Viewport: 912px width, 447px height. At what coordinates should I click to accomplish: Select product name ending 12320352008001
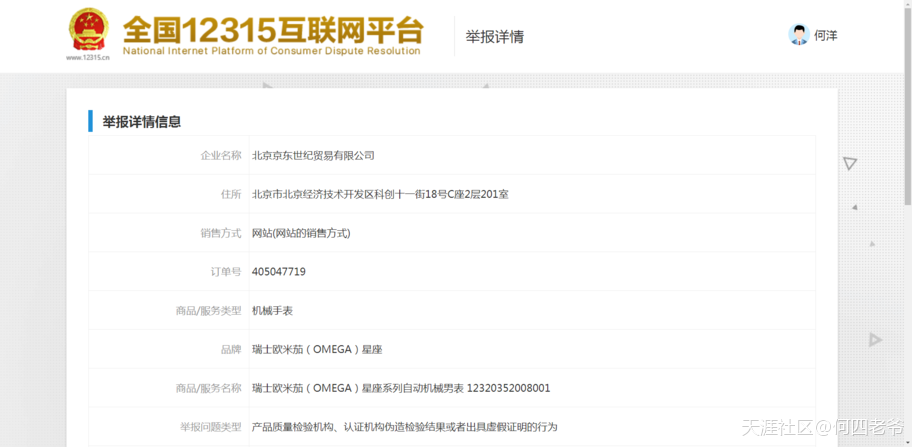(x=401, y=388)
